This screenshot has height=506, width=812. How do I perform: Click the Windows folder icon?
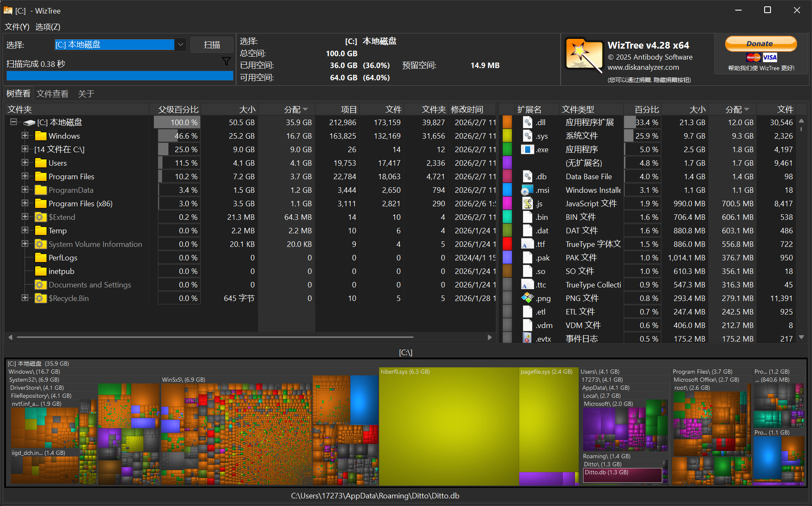[41, 136]
